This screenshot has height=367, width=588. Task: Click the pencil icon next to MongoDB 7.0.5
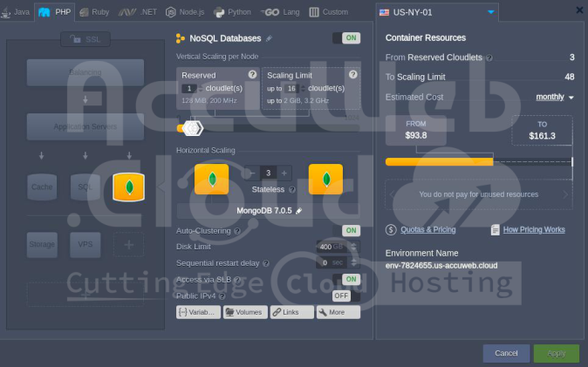point(299,210)
